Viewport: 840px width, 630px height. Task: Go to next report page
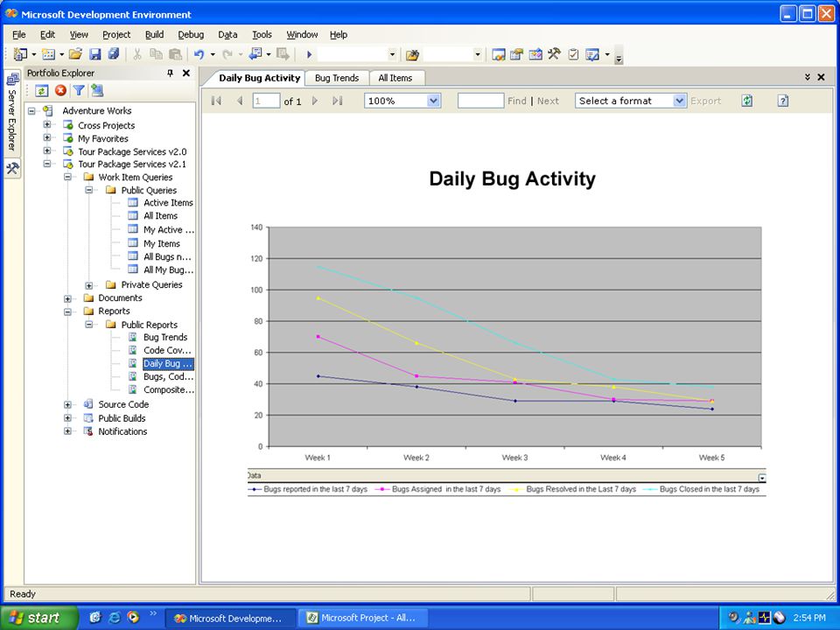[315, 101]
